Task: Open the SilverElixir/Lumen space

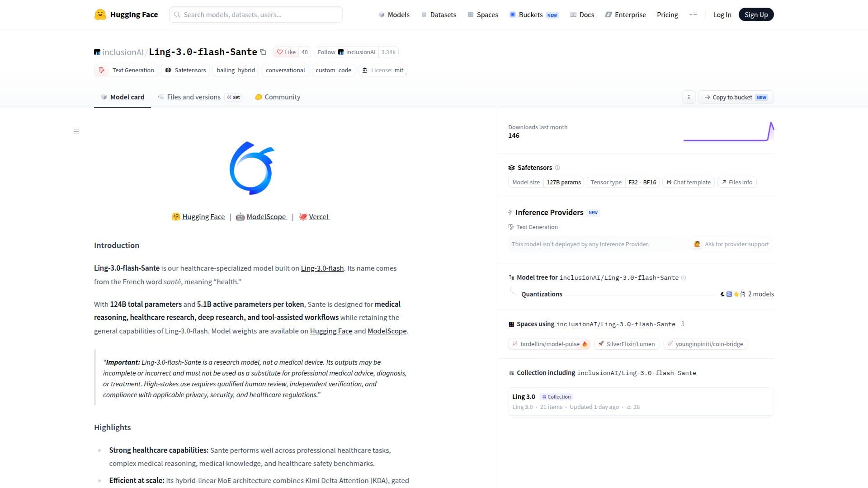Action: point(627,344)
